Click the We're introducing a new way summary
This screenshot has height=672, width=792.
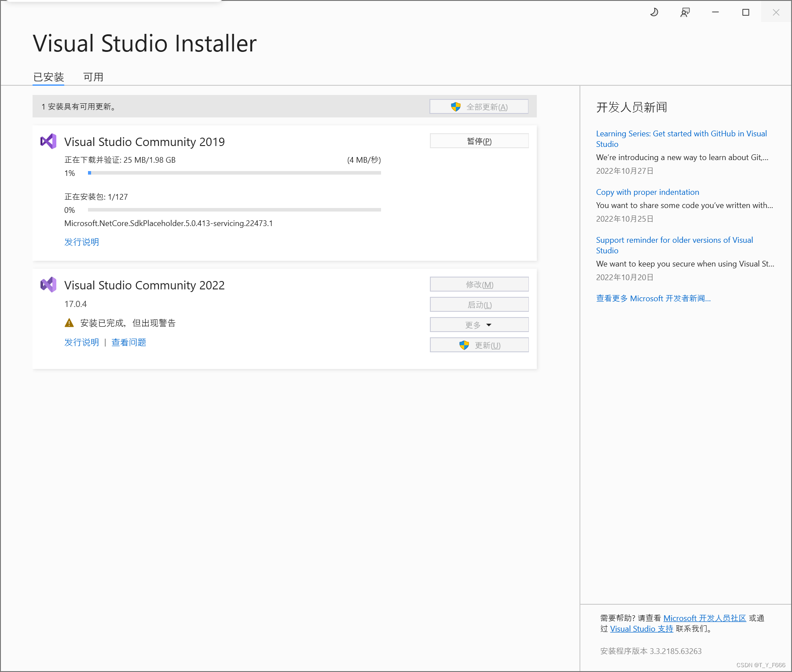click(x=682, y=157)
